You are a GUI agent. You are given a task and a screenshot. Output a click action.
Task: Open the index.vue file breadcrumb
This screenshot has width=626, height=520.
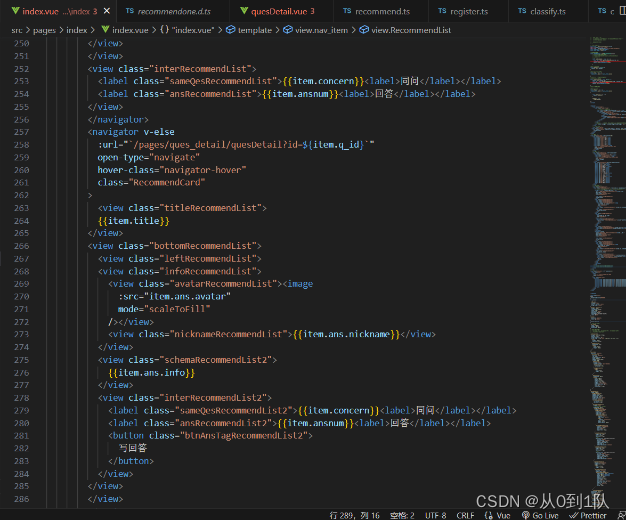click(x=130, y=30)
